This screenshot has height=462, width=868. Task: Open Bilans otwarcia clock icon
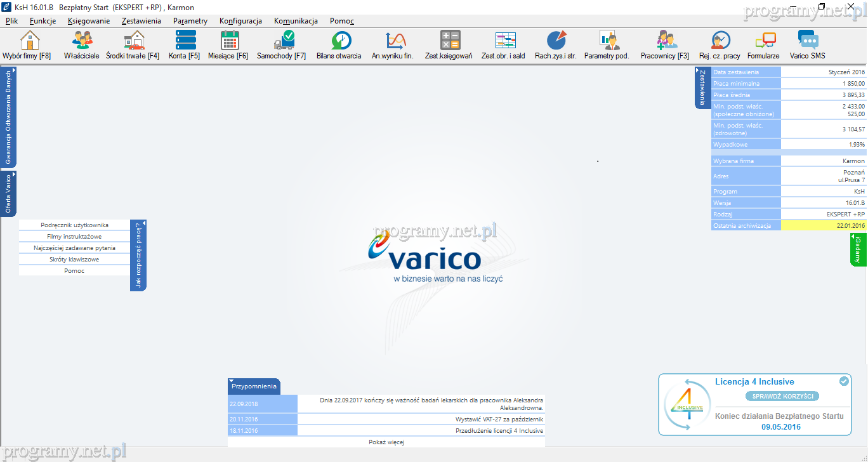pos(341,41)
